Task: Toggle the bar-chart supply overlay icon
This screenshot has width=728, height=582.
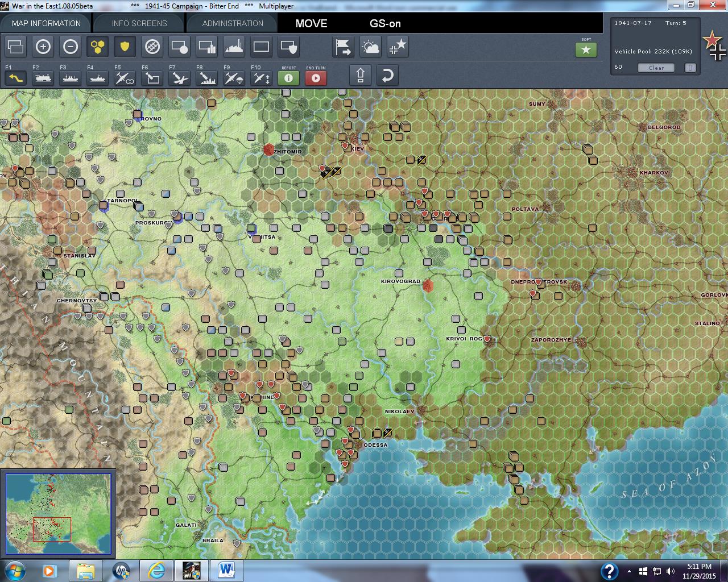Action: coord(207,47)
